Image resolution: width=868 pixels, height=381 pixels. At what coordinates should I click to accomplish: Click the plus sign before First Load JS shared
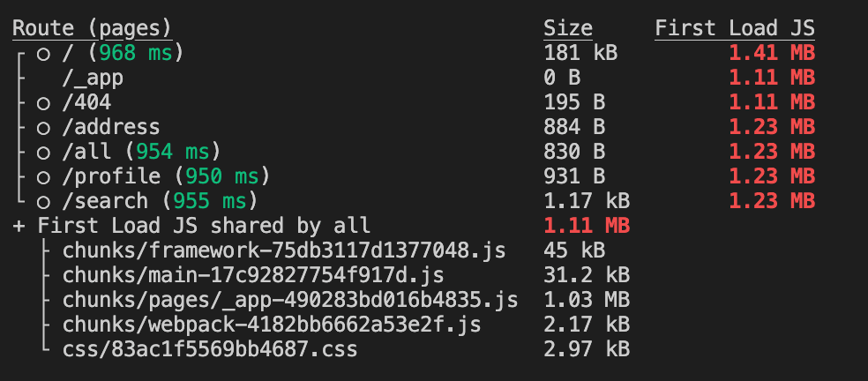tap(19, 226)
